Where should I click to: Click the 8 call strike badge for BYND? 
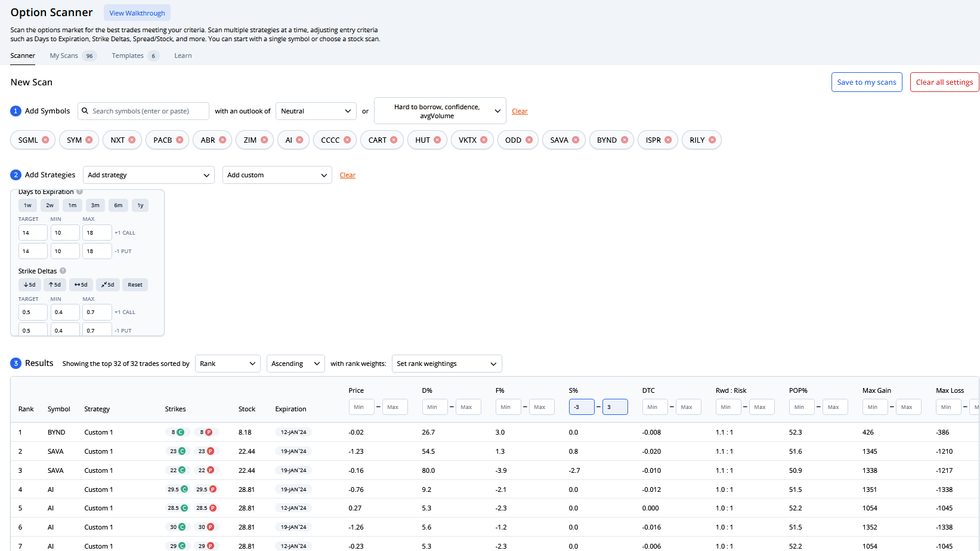coord(177,432)
